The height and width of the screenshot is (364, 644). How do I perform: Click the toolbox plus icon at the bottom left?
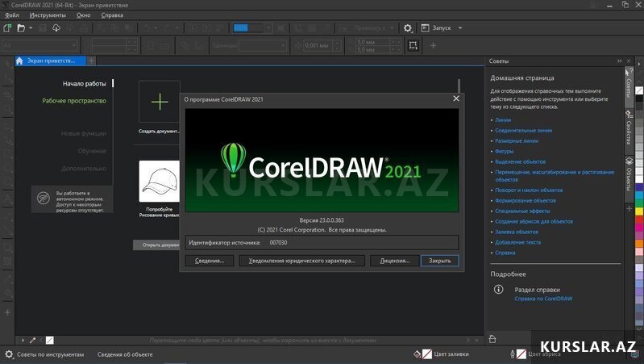click(x=7, y=312)
